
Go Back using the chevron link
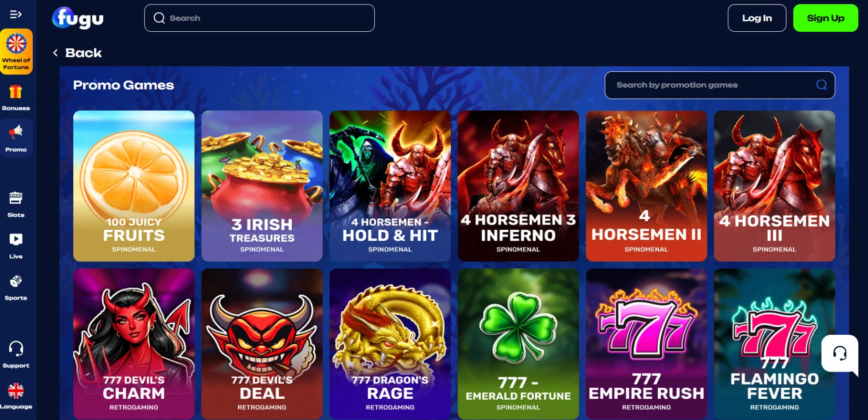(77, 53)
